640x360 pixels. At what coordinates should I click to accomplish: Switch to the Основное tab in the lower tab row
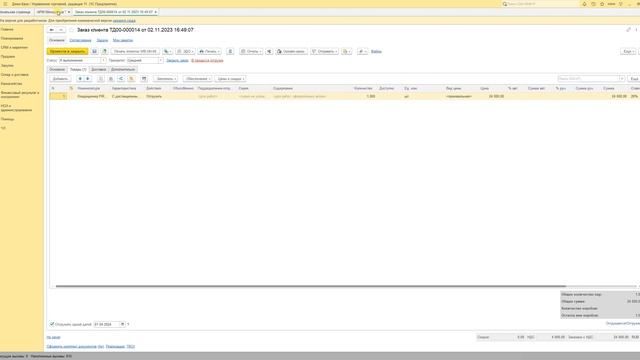(57, 69)
